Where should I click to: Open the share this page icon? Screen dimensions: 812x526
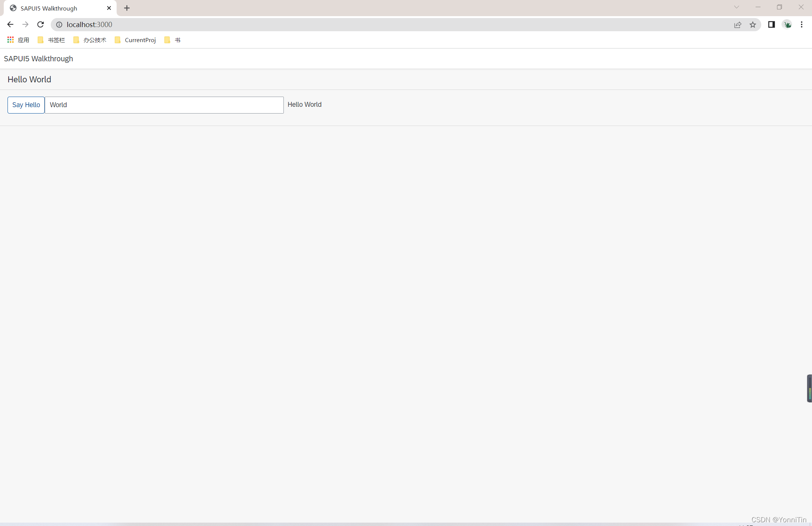click(738, 24)
